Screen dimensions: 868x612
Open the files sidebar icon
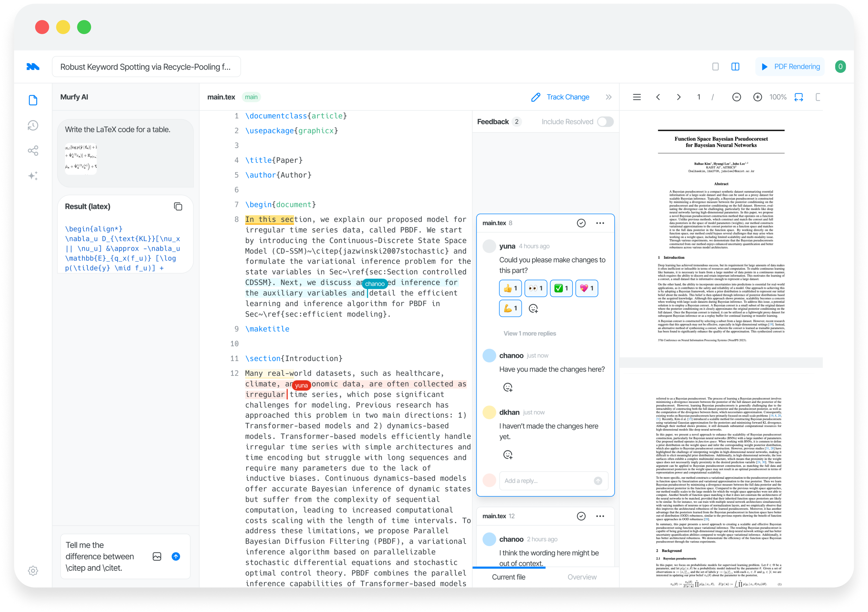(33, 100)
